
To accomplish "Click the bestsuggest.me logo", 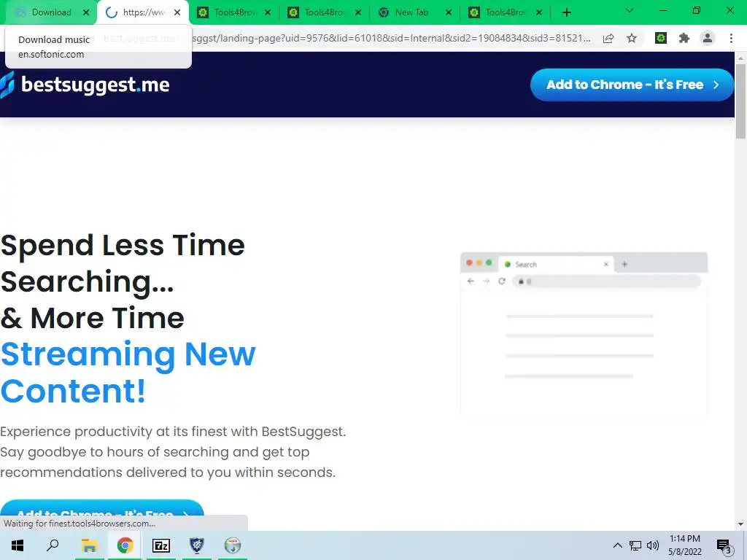I will pyautogui.click(x=85, y=85).
